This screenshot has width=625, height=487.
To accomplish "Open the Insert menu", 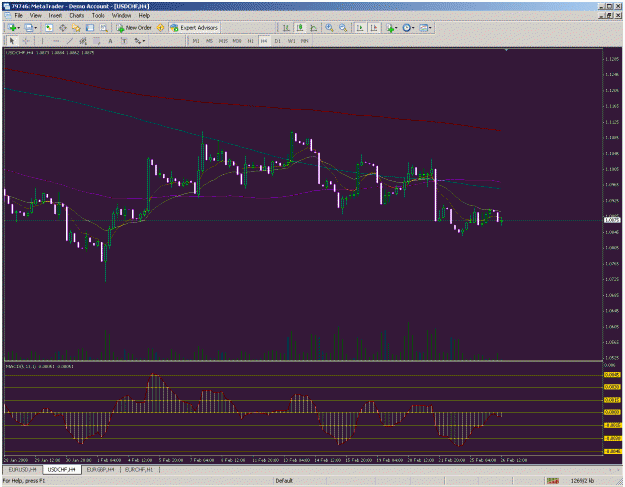I will (x=55, y=16).
